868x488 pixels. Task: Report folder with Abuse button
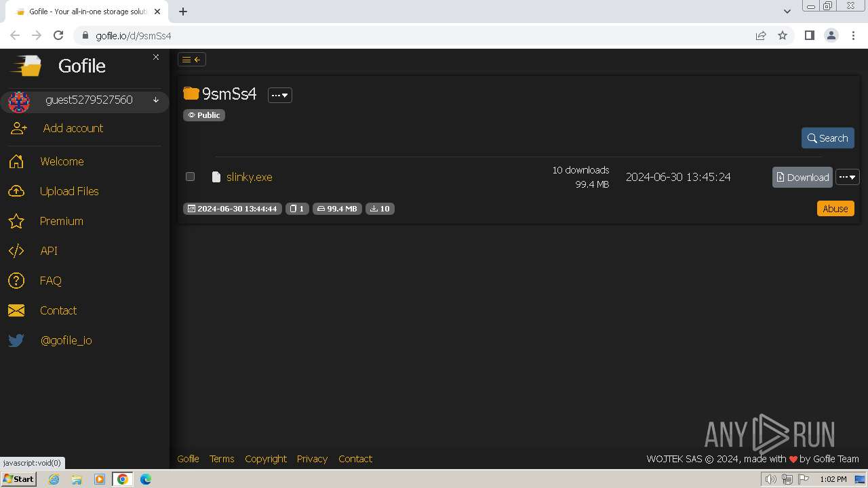point(835,209)
